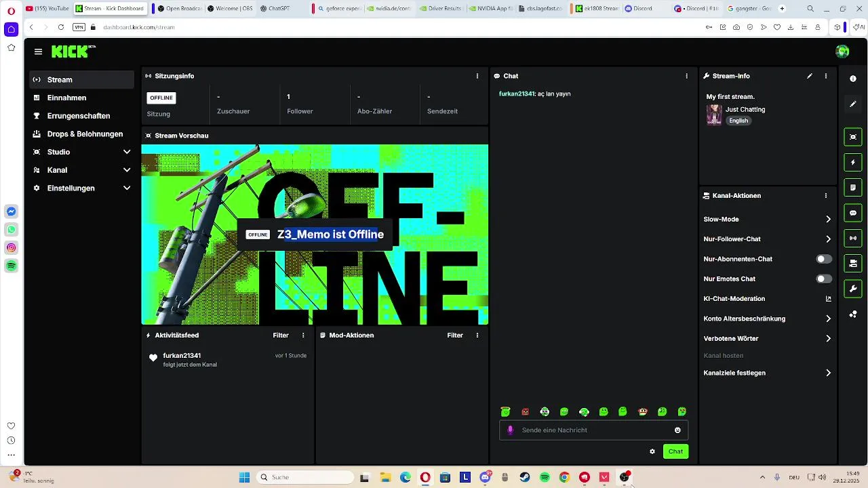This screenshot has height=488, width=868.
Task: Open Spotify in Opera sidebar
Action: pos(12,266)
